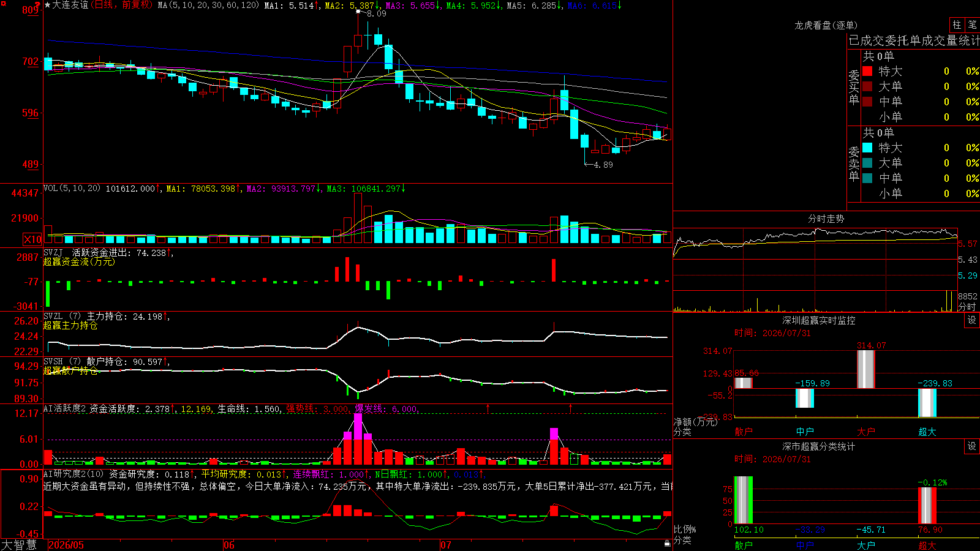Screen dimensions: 980x551
Task: Open the 已成交 tab
Action: (x=867, y=41)
